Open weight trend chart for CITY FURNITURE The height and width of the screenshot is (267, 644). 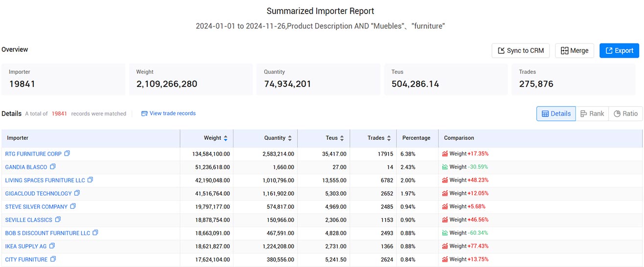click(445, 259)
